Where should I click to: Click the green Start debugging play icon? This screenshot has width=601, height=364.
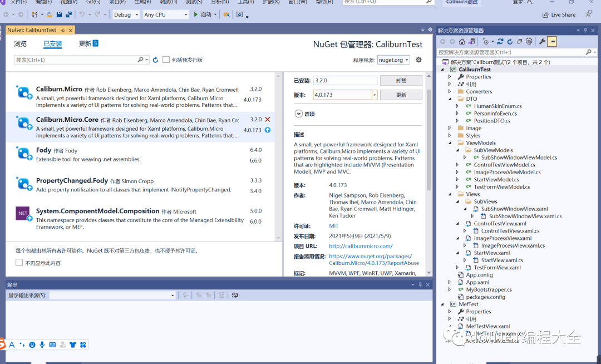[x=196, y=14]
